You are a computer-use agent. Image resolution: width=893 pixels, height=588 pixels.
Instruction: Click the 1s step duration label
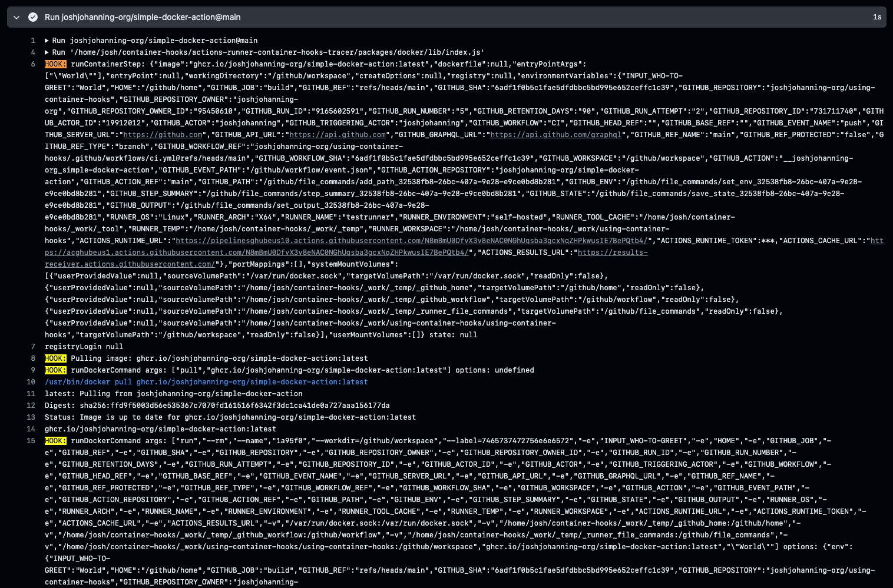click(x=877, y=17)
